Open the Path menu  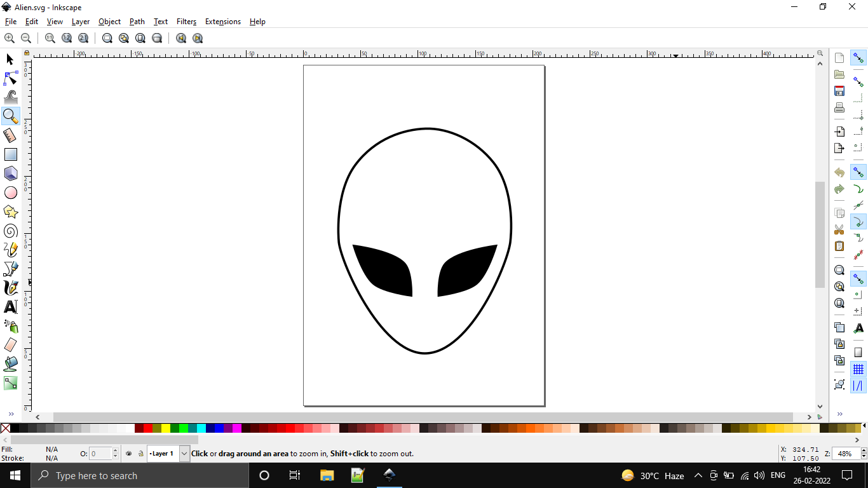tap(137, 21)
